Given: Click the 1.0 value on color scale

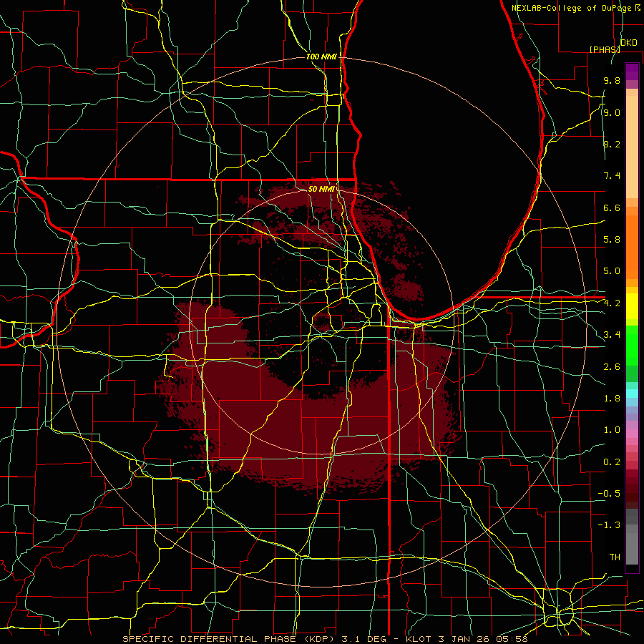Looking at the screenshot, I should coord(612,430).
